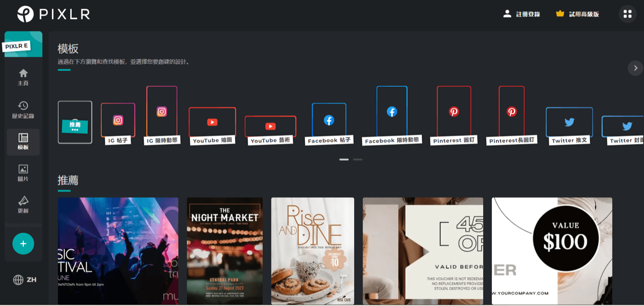Viewport: 644px width, 306px height.
Task: Choose the IG 帖子 template
Action: coord(118,124)
